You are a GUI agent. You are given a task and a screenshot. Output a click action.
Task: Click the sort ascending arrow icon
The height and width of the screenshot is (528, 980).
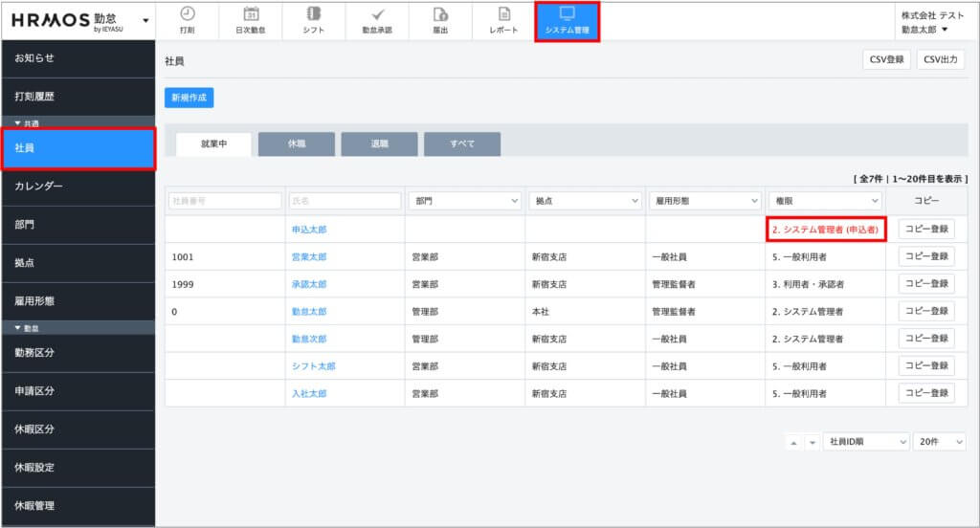click(x=793, y=442)
